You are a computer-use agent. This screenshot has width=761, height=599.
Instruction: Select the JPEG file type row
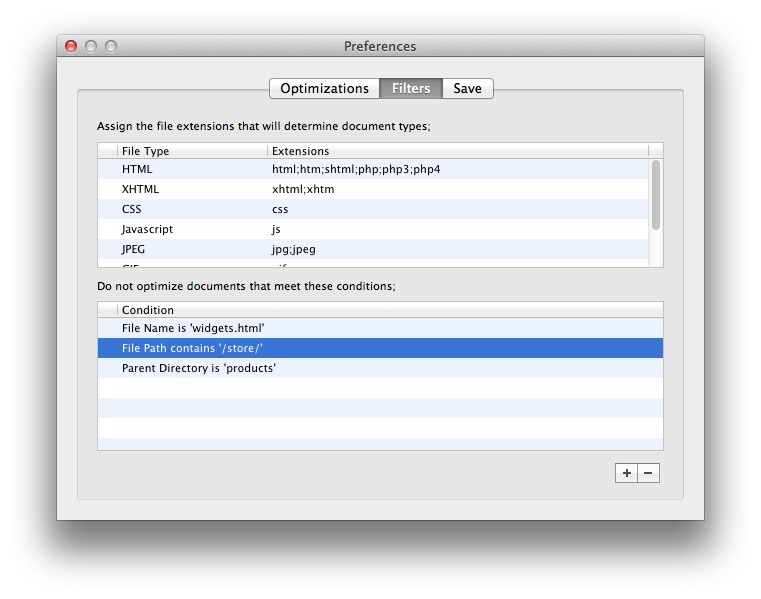coord(373,249)
